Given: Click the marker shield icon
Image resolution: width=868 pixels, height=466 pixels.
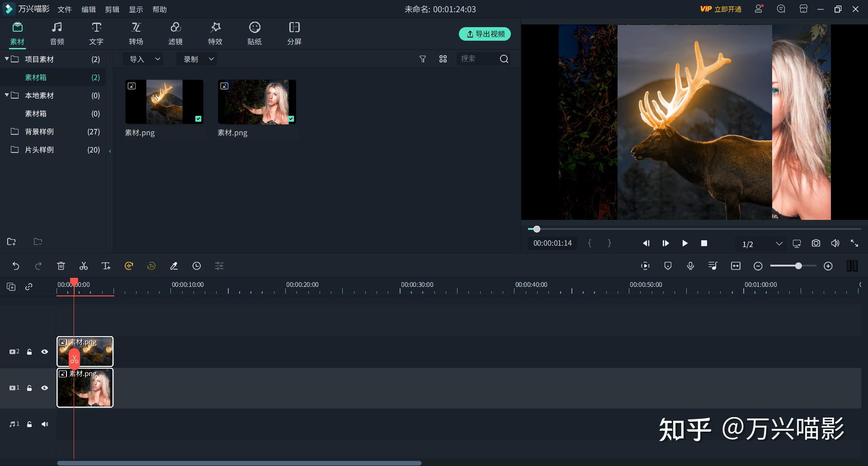Looking at the screenshot, I should click(668, 266).
